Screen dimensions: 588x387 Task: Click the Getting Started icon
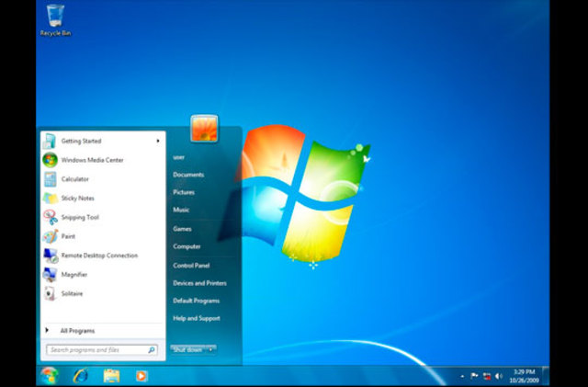click(x=50, y=142)
